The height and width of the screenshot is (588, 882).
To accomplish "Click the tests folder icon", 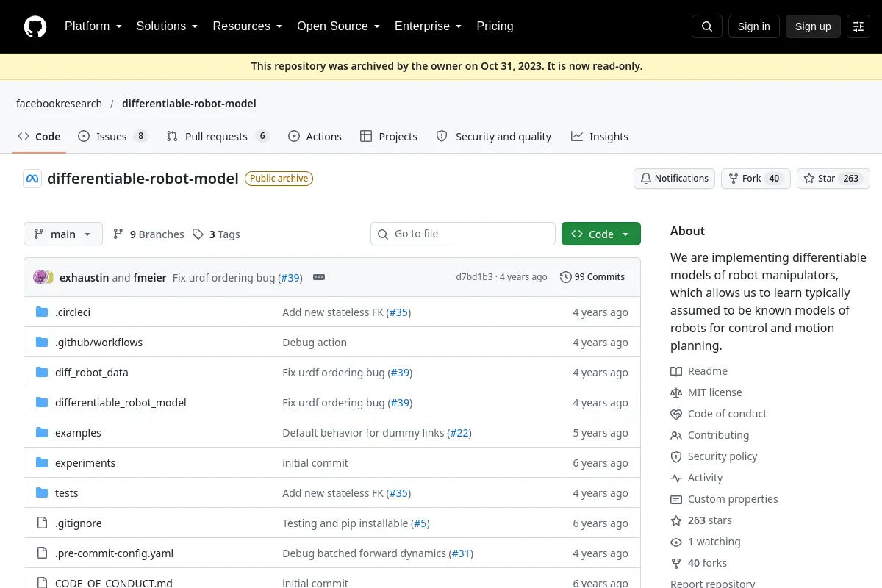I will (x=42, y=493).
